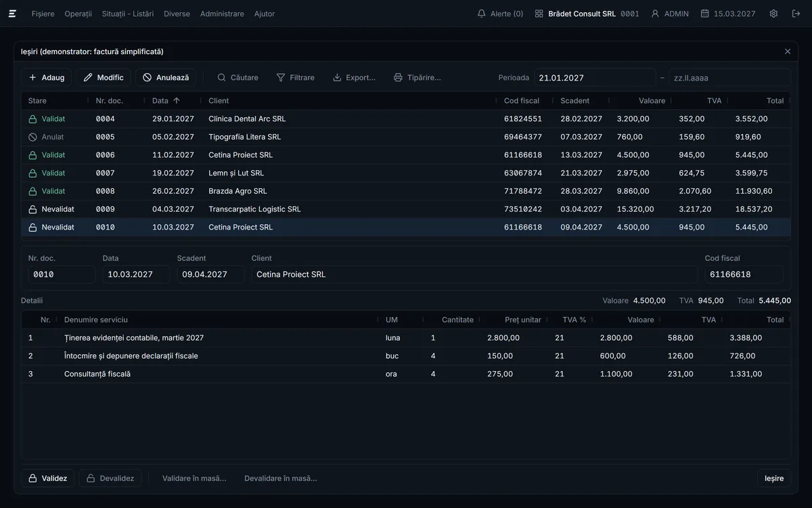Click the Devalidez button
Screen dimensions: 812x508
[110, 478]
